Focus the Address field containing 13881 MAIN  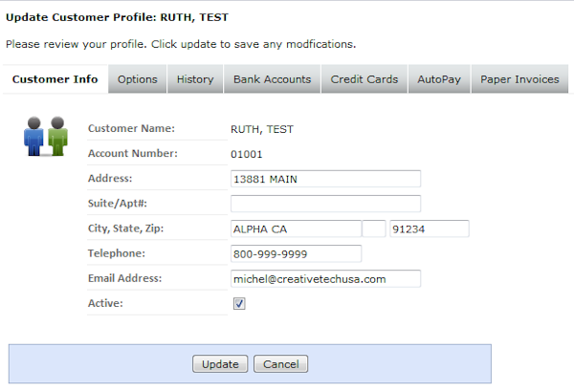pos(325,179)
